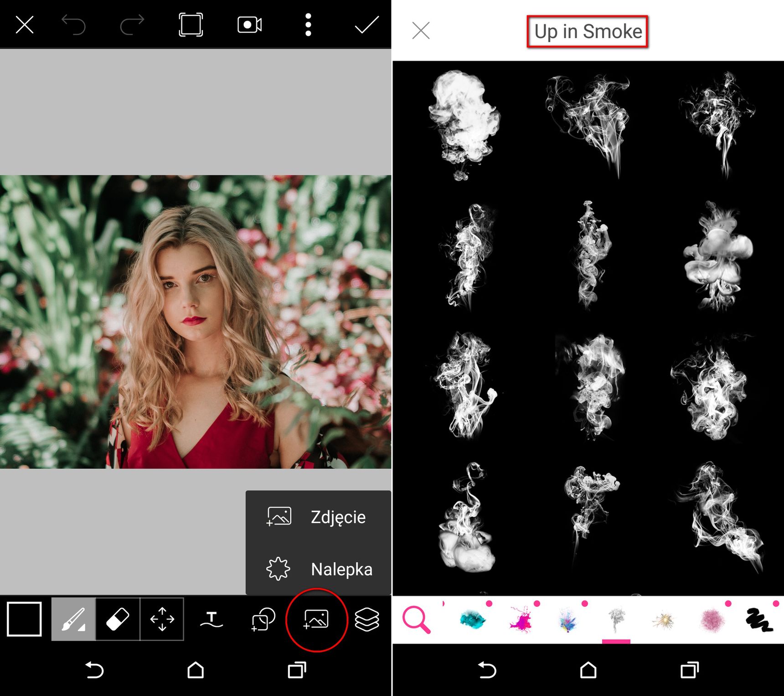Select the grey smoke sticker pack tab
The height and width of the screenshot is (696, 784).
(x=616, y=619)
